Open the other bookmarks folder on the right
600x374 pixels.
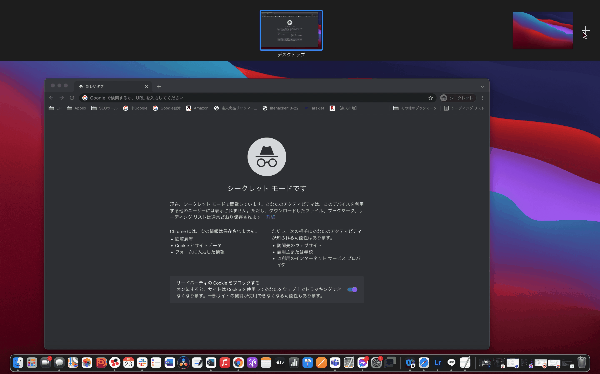(x=414, y=108)
